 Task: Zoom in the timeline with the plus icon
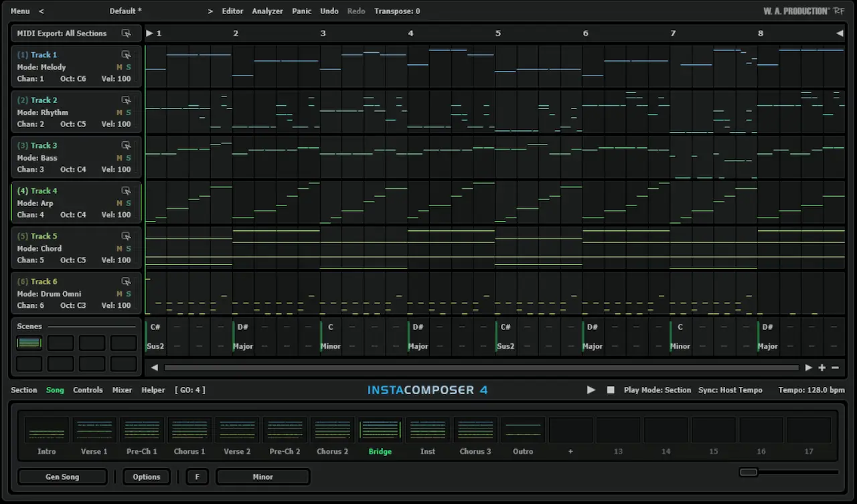click(822, 367)
